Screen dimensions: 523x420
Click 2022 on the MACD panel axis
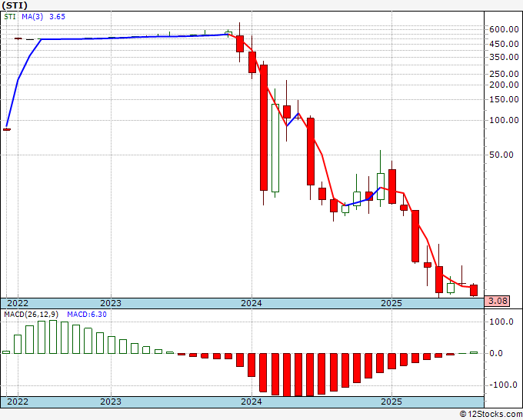pos(18,402)
